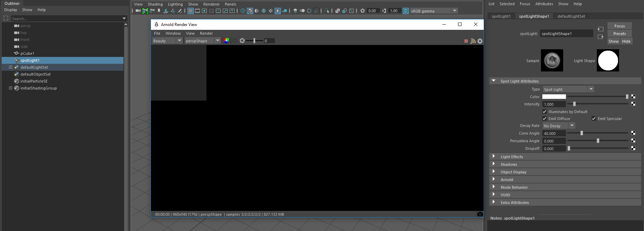Toggle the Emit Diffuse checkbox
The width and height of the screenshot is (644, 231).
544,119
